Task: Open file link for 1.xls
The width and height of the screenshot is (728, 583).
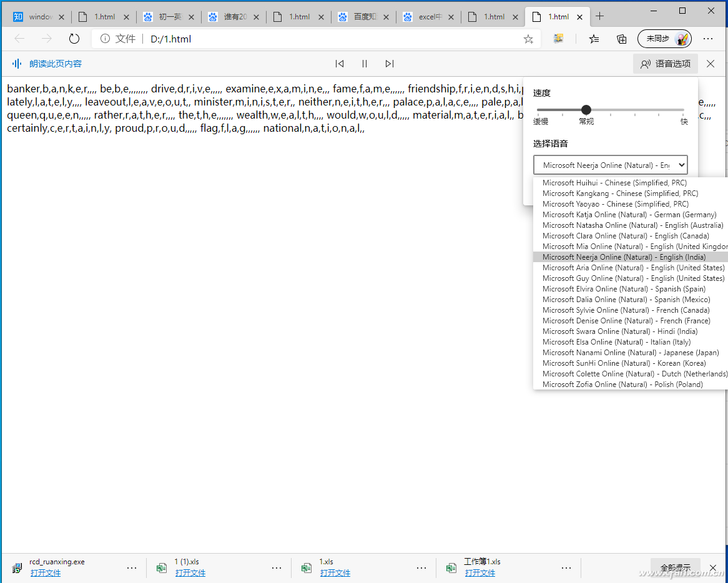Action: coord(335,573)
